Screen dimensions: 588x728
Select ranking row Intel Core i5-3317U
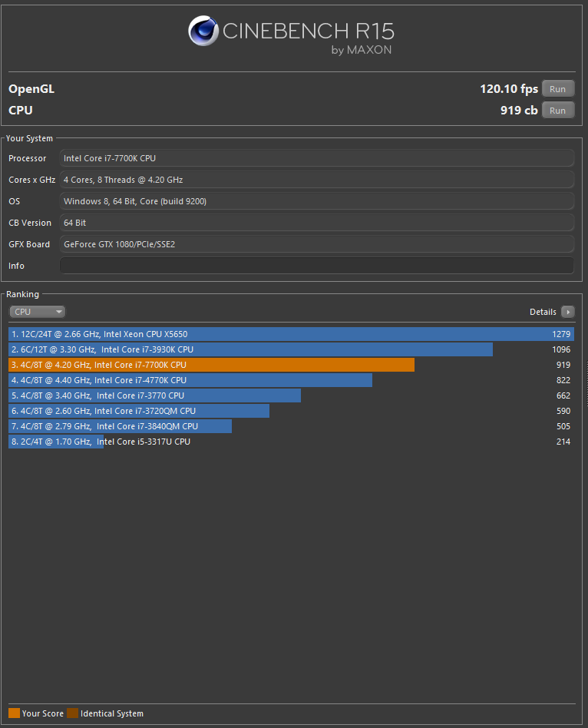point(292,441)
